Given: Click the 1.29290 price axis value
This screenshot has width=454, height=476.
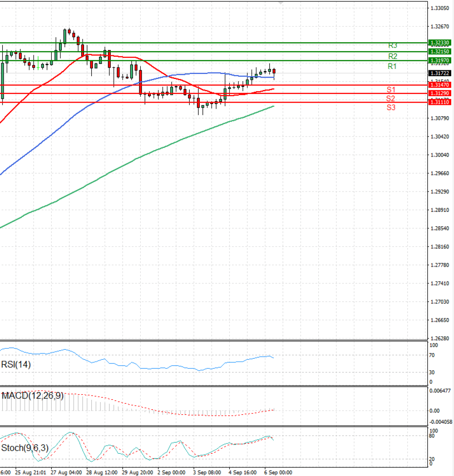Looking at the screenshot, I should 440,192.
